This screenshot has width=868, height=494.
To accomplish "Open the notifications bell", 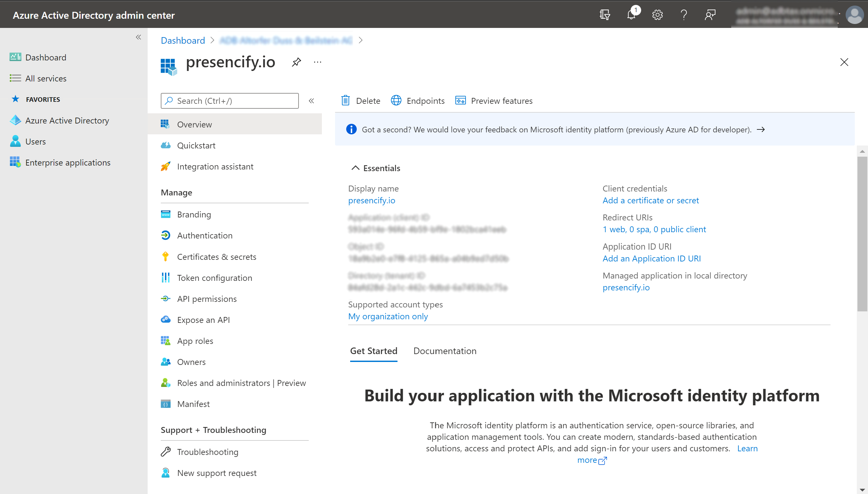I will click(631, 14).
